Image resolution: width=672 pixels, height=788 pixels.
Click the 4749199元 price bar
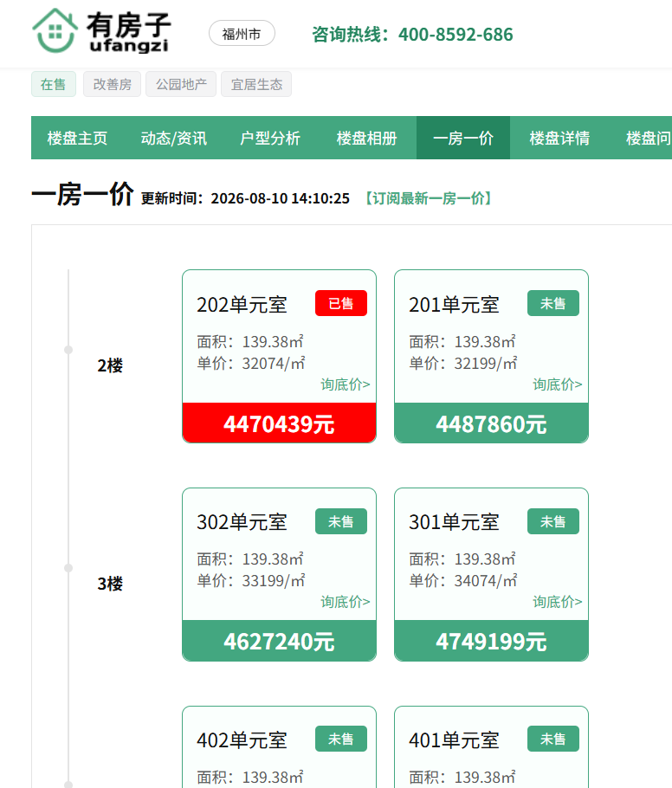pos(492,640)
